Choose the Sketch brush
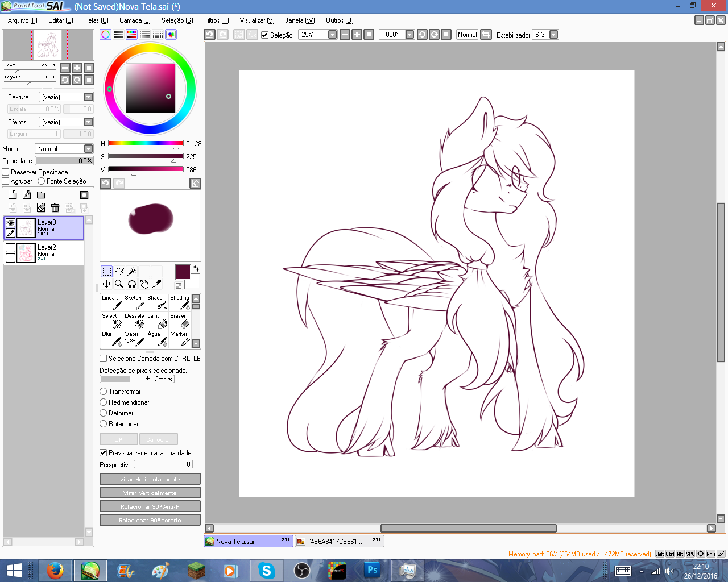The image size is (728, 582). click(134, 303)
